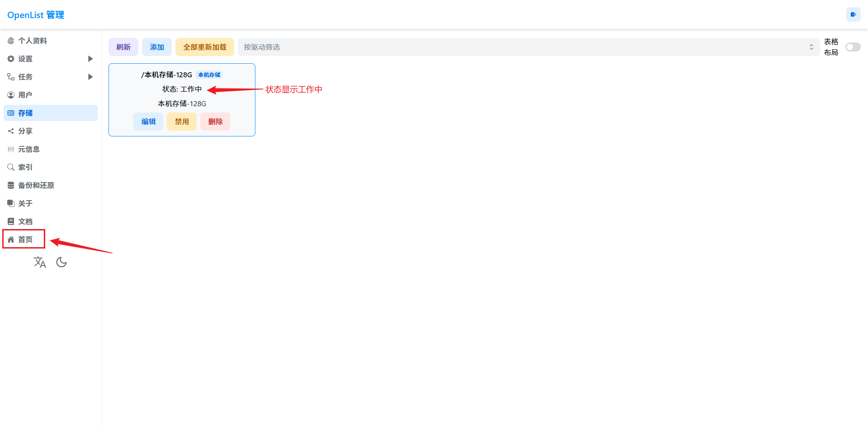Viewport: 868px width, 427px height.
Task: Select 元信息 in the sidebar
Action: coord(28,149)
